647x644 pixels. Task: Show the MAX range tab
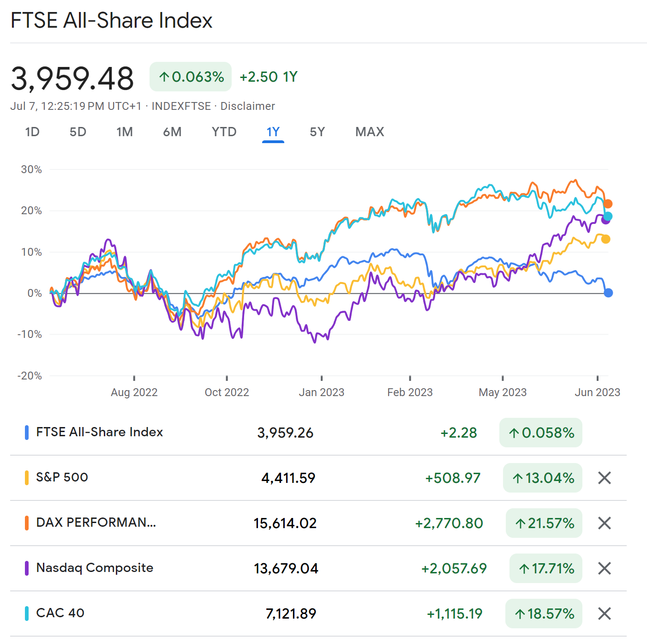click(x=370, y=132)
